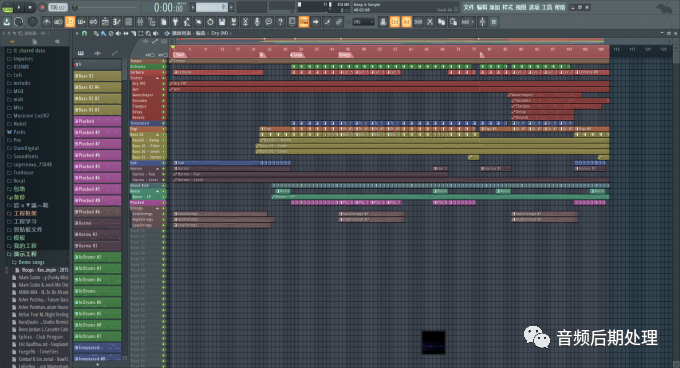The width and height of the screenshot is (680, 368).
Task: Adjust the song position slider
Action: pyautogui.click(x=105, y=7)
